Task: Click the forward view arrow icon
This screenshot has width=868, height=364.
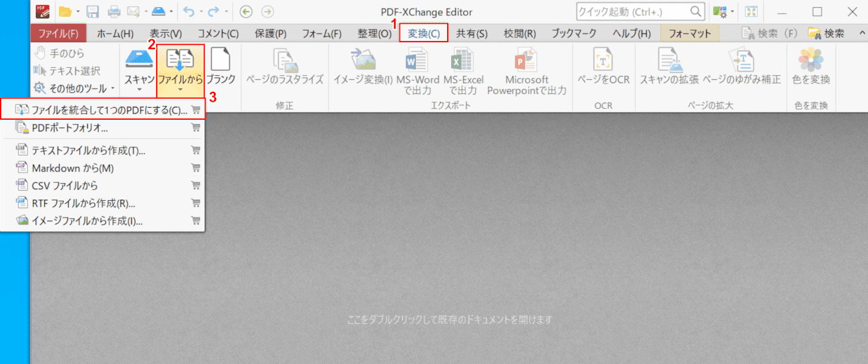Action: (x=268, y=11)
